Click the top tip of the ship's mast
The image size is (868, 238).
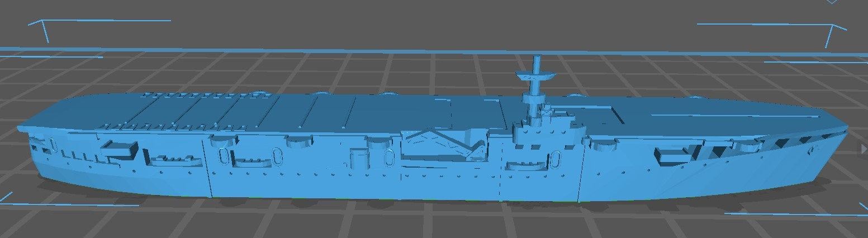[x=536, y=58]
